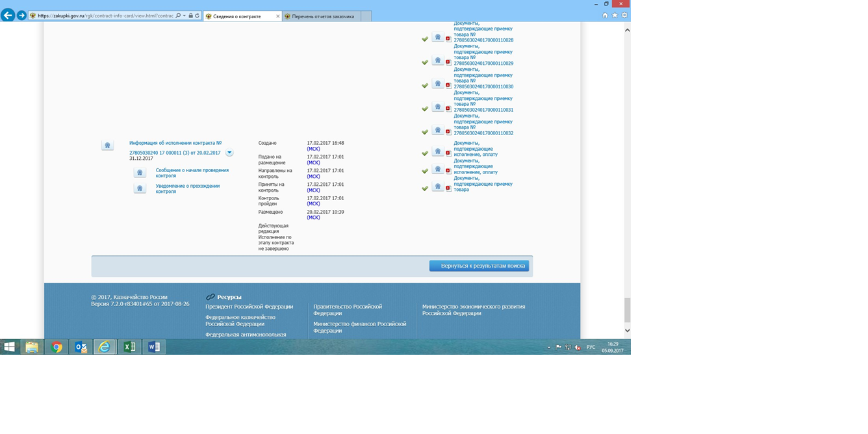Switch to Internet Explorer taskbar icon
The height and width of the screenshot is (434, 868).
(x=105, y=347)
